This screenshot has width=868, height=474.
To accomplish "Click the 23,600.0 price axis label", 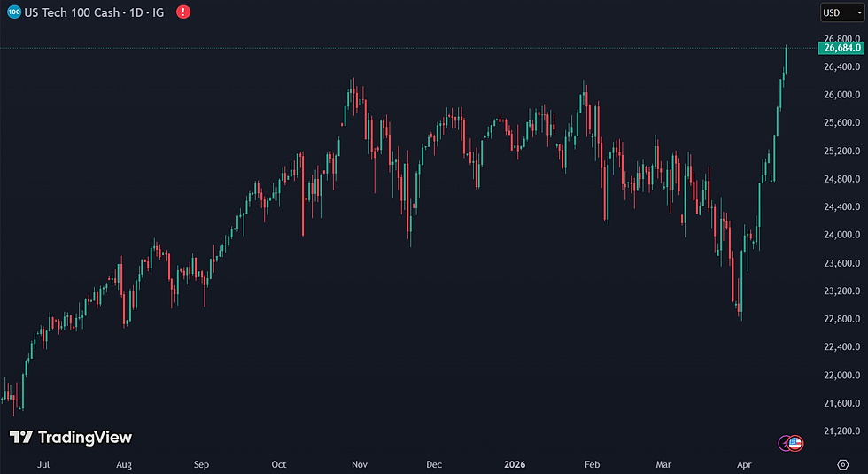I will point(842,263).
